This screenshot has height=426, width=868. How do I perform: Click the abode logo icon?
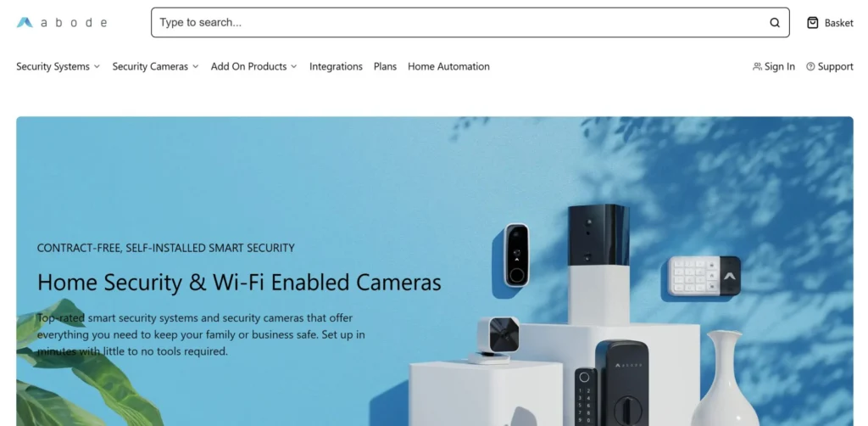coord(25,22)
